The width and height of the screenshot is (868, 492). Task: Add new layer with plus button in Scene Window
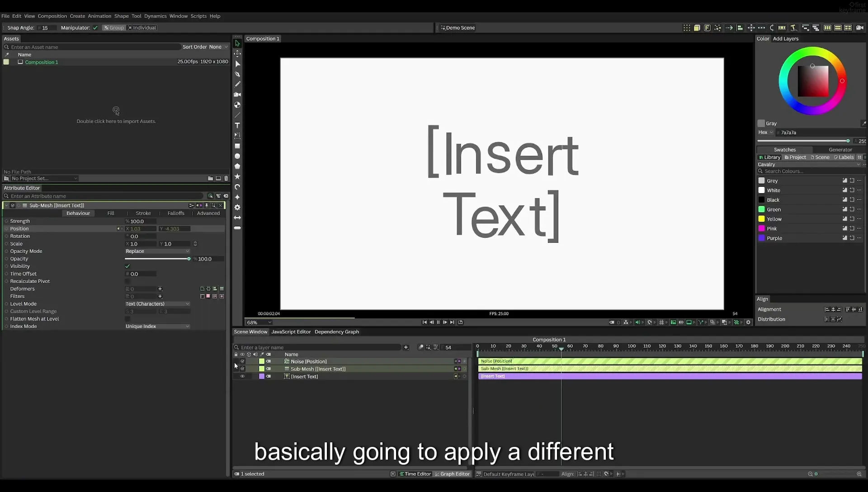click(x=406, y=347)
